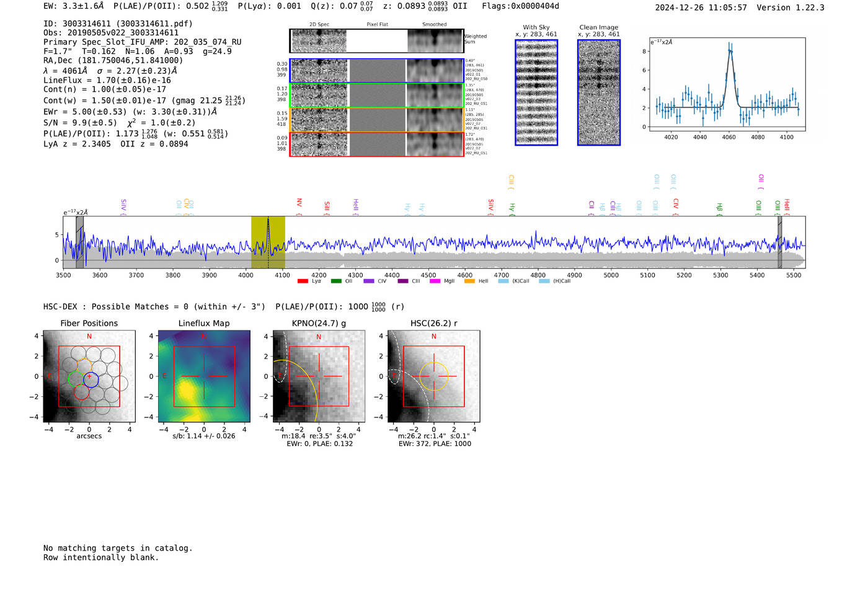Open the KPNO(24.7) g image
Viewport: 868px width, 591px height.
(319, 376)
